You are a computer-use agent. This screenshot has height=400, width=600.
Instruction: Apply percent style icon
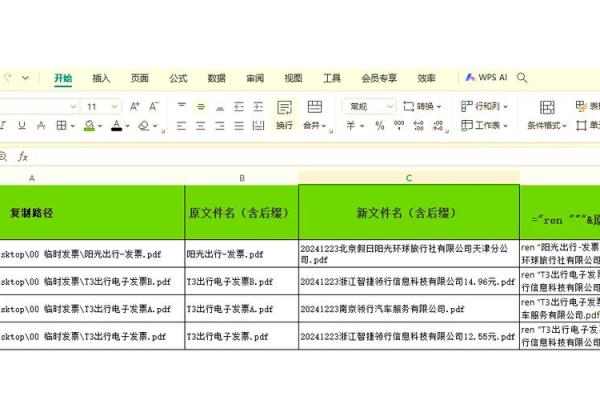380,125
